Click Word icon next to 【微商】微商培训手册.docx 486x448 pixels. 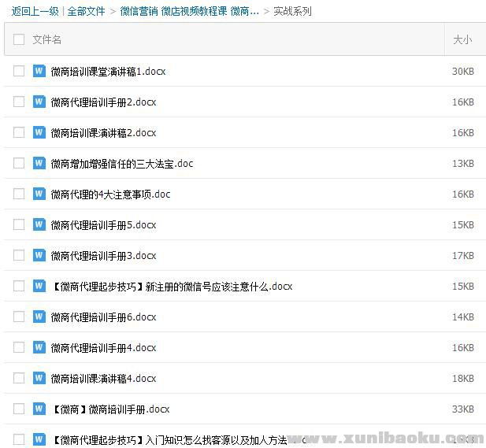(39, 409)
